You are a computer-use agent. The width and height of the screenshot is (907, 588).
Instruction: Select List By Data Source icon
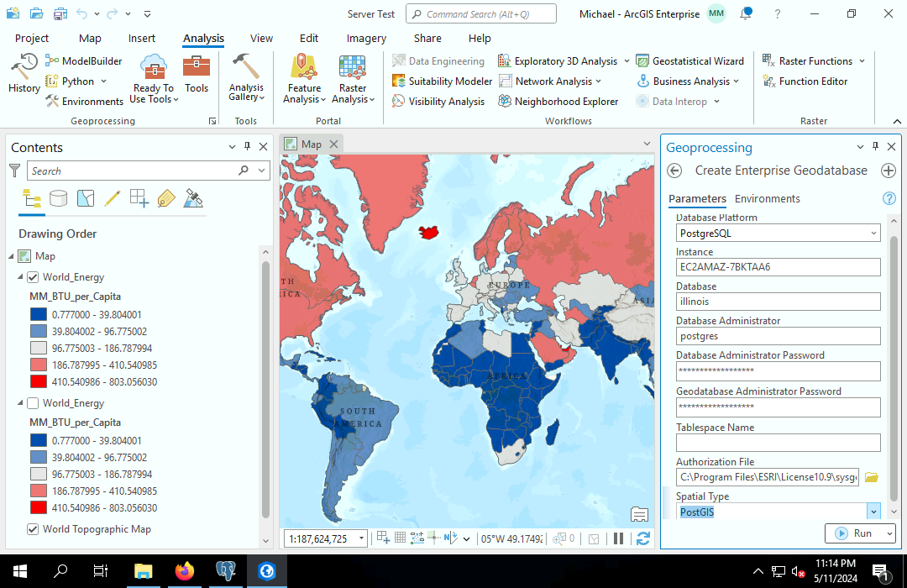pos(59,198)
